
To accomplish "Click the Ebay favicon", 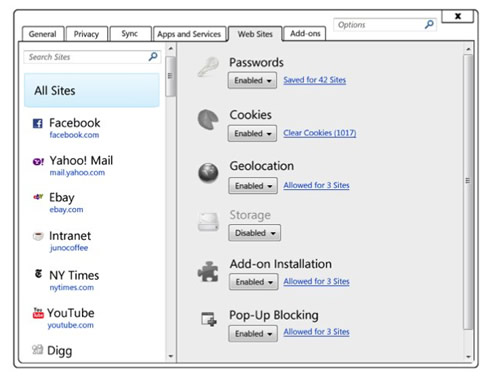I will click(38, 197).
